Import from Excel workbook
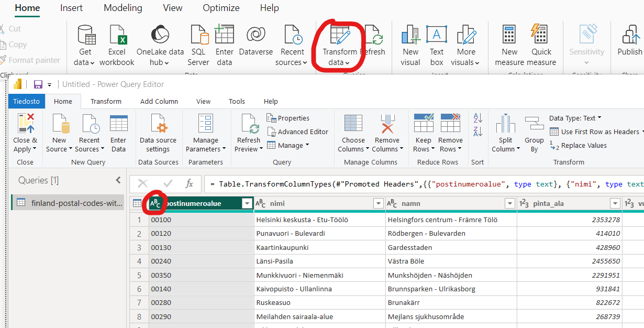644x328 pixels. click(117, 46)
